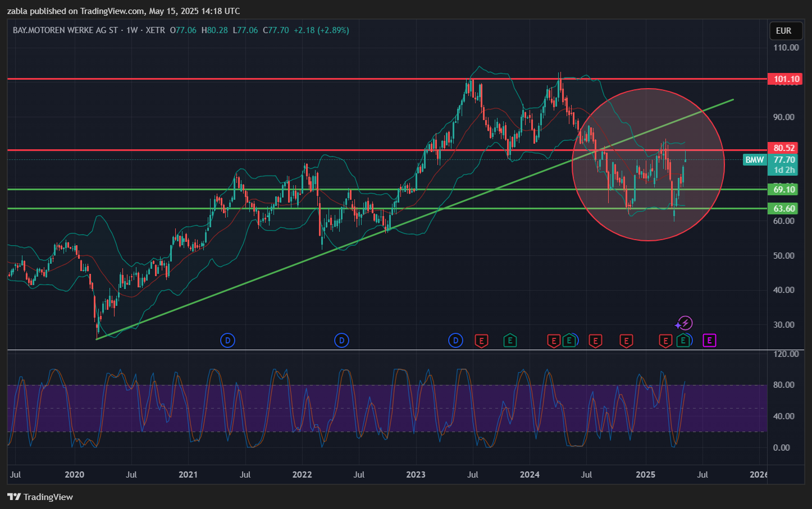812x509 pixels.
Task: Select the 80.52 red line price label
Action: 783,148
